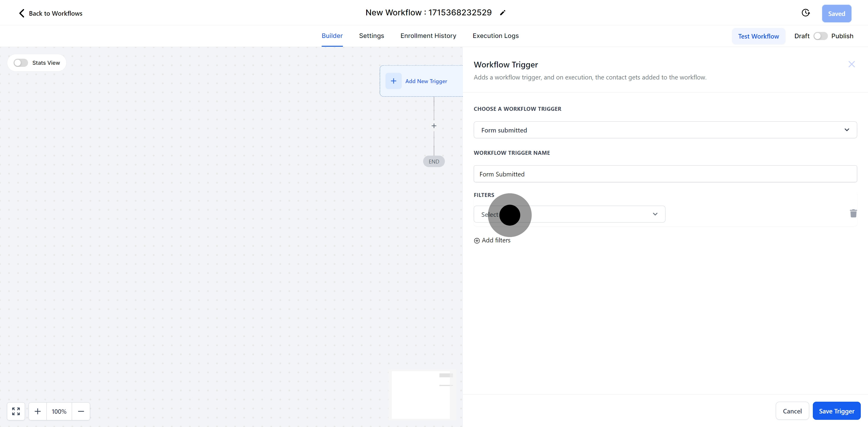Click the Workflow Trigger Name input field

tap(665, 174)
